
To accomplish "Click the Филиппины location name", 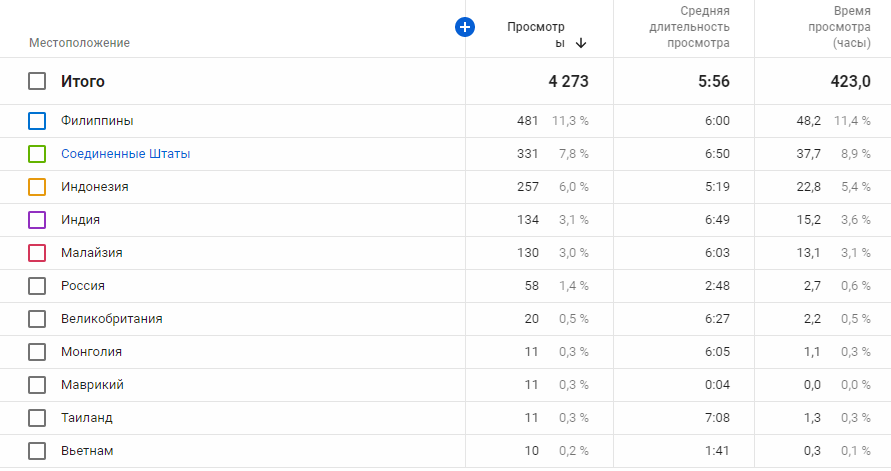I will click(97, 121).
